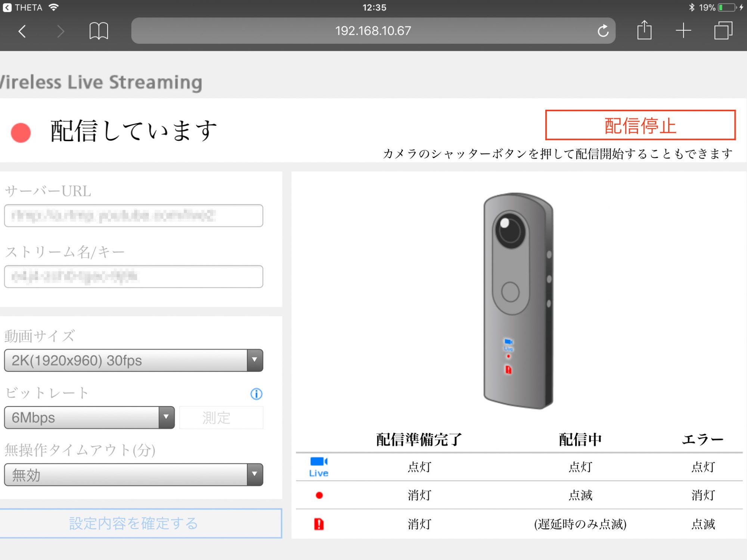Click the THETA camera illustration
Image resolution: width=747 pixels, height=560 pixels.
[x=518, y=301]
